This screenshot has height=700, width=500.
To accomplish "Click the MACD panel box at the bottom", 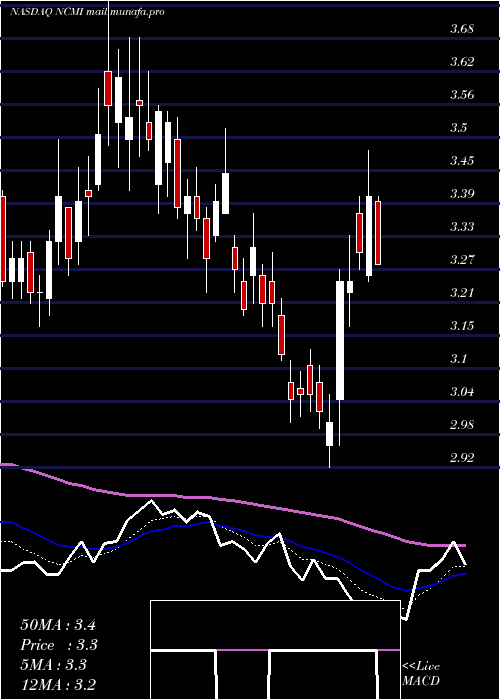I will pyautogui.click(x=275, y=650).
